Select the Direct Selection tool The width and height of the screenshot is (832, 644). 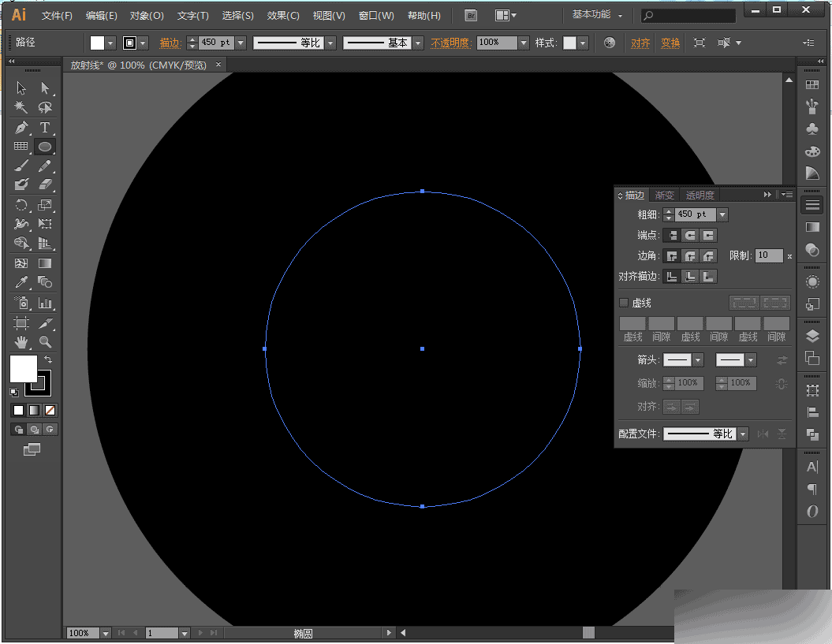pos(45,87)
